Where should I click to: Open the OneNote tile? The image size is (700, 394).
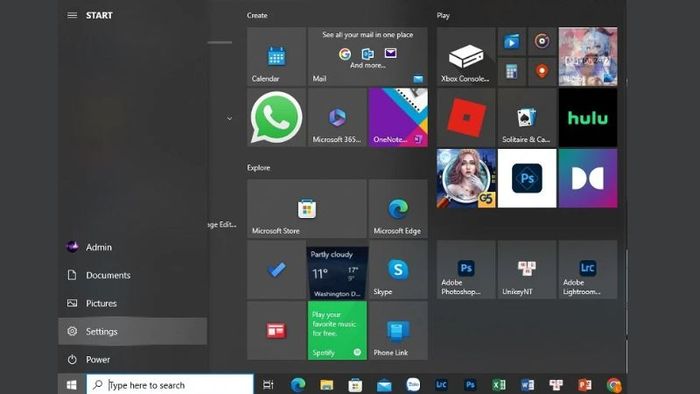tap(398, 117)
